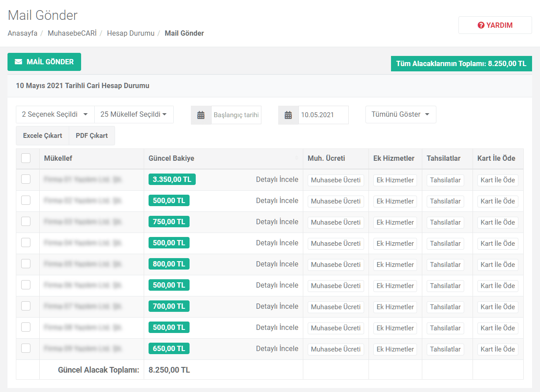Viewport: 540px width, 392px height.
Task: Open Muhasebe Ücreti for 3.350,00 TL row
Action: [x=336, y=180]
